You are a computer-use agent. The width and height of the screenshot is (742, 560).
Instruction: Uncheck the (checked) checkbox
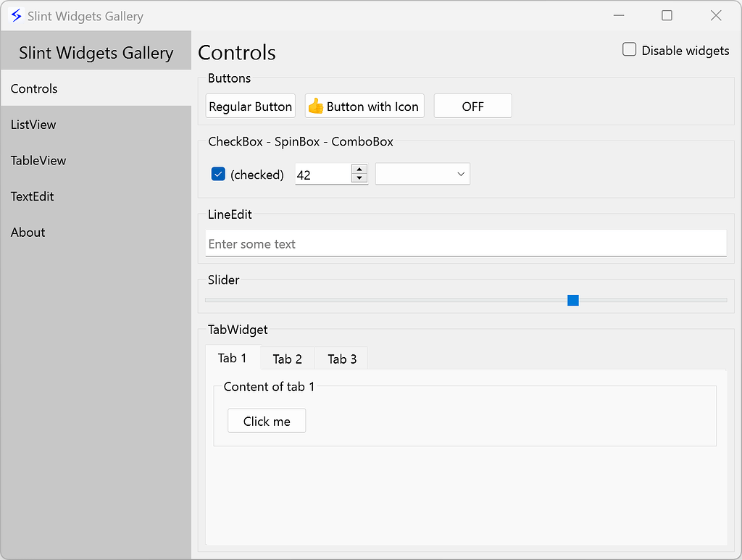pyautogui.click(x=218, y=174)
